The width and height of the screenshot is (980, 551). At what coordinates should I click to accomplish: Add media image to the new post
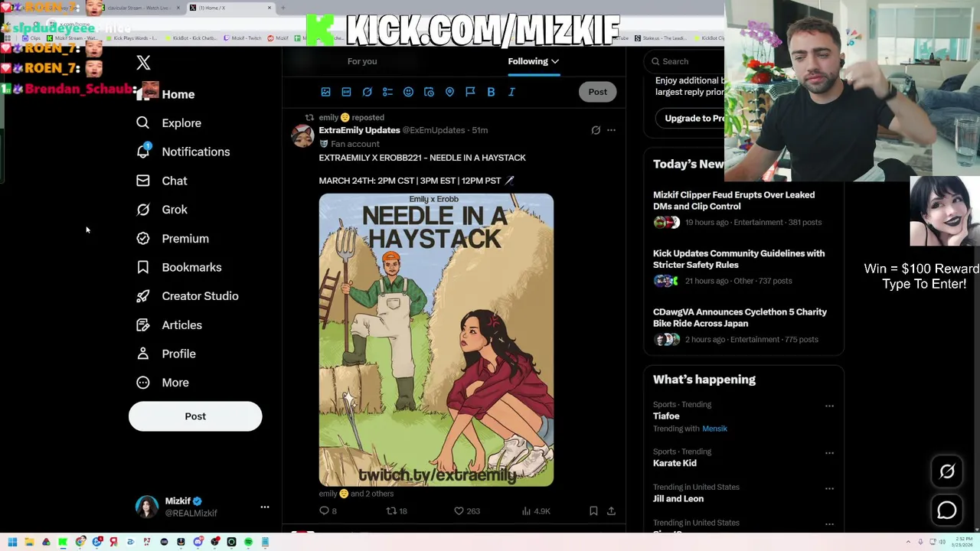[325, 92]
